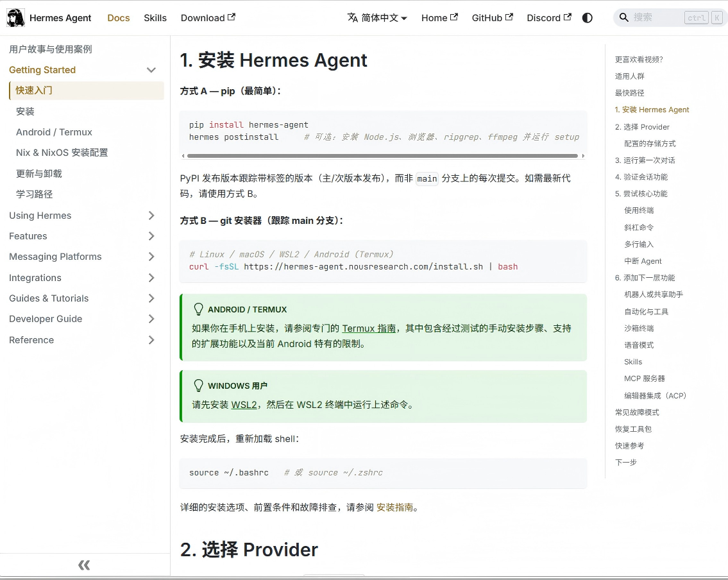
Task: Collapse the sidebar with double-arrow icon
Action: pos(84,565)
